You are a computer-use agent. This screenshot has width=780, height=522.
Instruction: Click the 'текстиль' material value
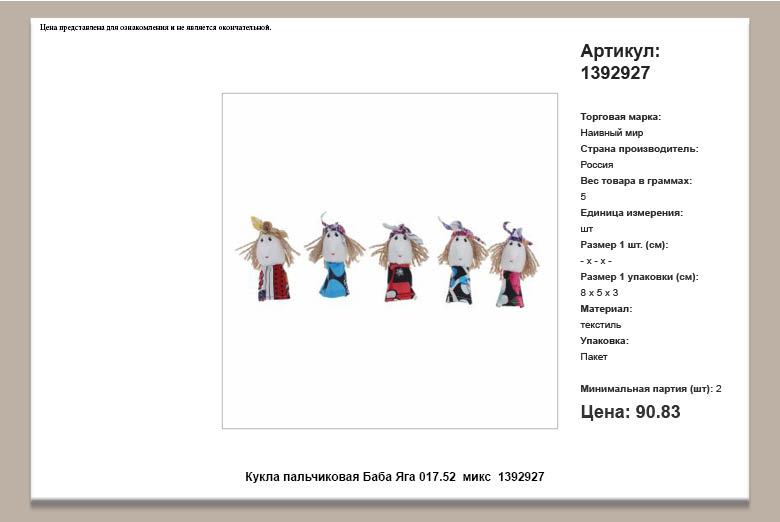click(600, 325)
